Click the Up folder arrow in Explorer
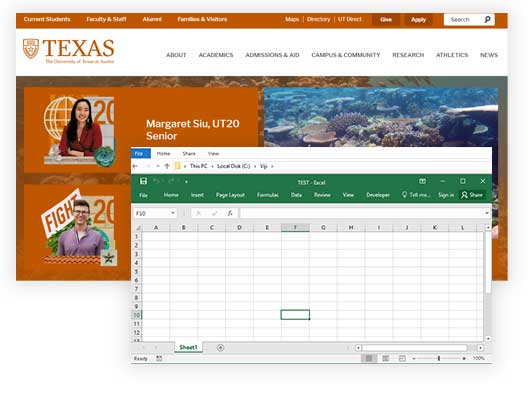This screenshot has height=395, width=528. (x=167, y=166)
